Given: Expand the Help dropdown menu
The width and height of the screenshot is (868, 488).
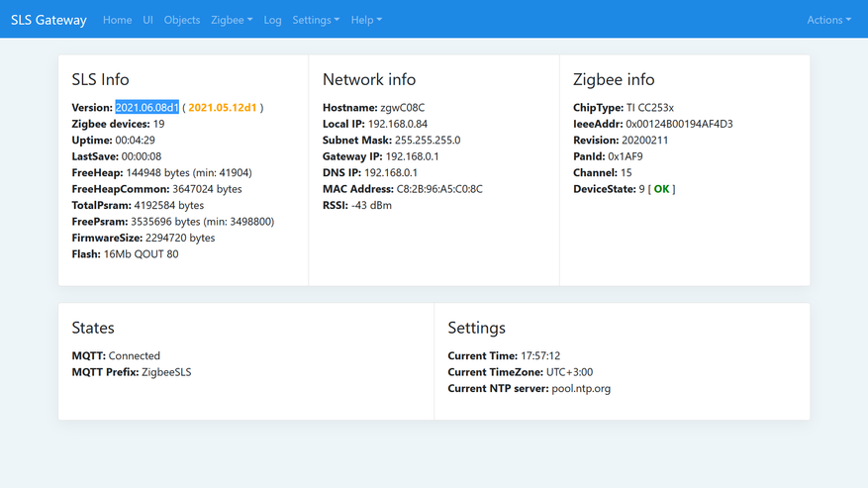Looking at the screenshot, I should (366, 20).
